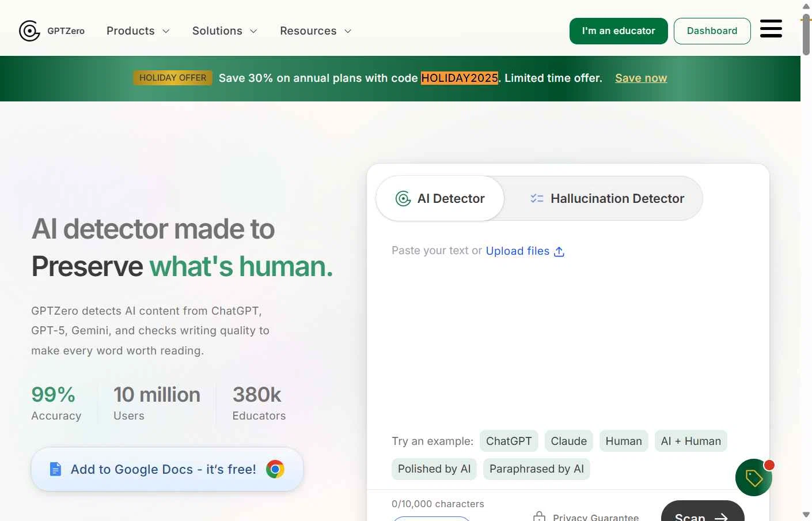Expand the Resources dropdown menu
The height and width of the screenshot is (521, 812).
[x=316, y=31]
